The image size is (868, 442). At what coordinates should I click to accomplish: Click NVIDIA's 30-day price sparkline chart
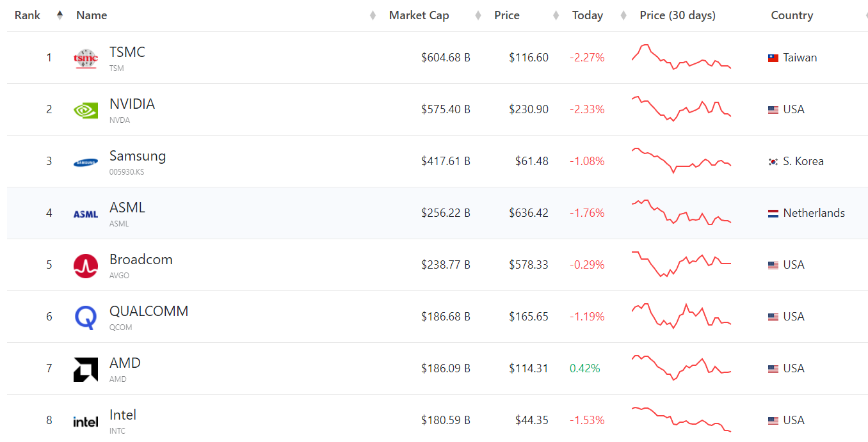[x=681, y=108]
